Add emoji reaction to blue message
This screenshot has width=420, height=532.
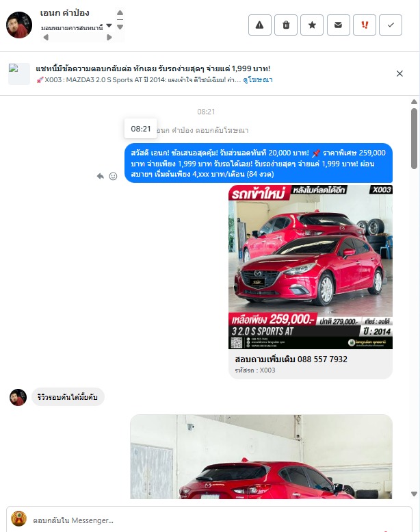(x=113, y=176)
